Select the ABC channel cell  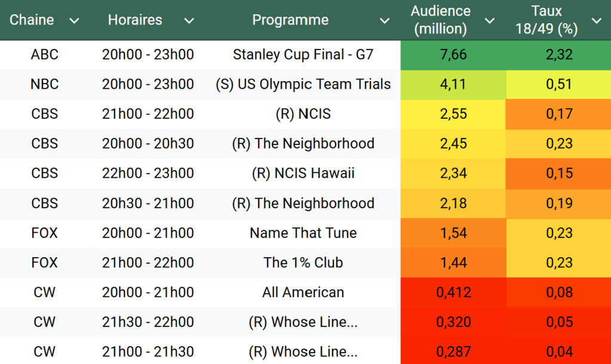point(45,55)
